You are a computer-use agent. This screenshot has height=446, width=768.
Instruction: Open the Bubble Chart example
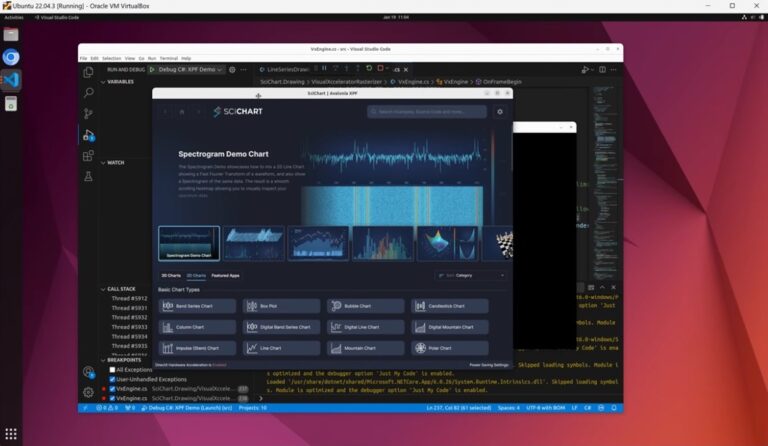coord(365,306)
